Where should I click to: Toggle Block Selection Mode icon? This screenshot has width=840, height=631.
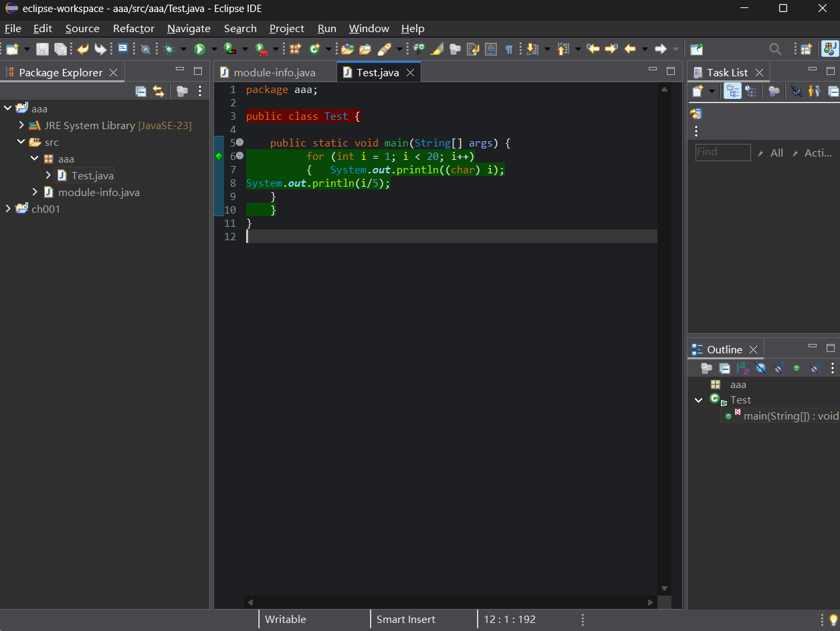491,49
